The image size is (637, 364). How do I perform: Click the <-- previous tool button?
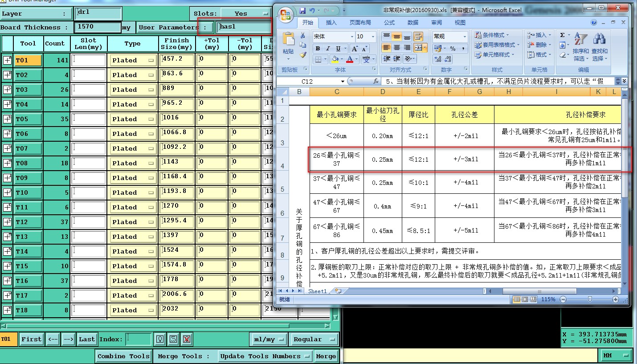pos(53,339)
